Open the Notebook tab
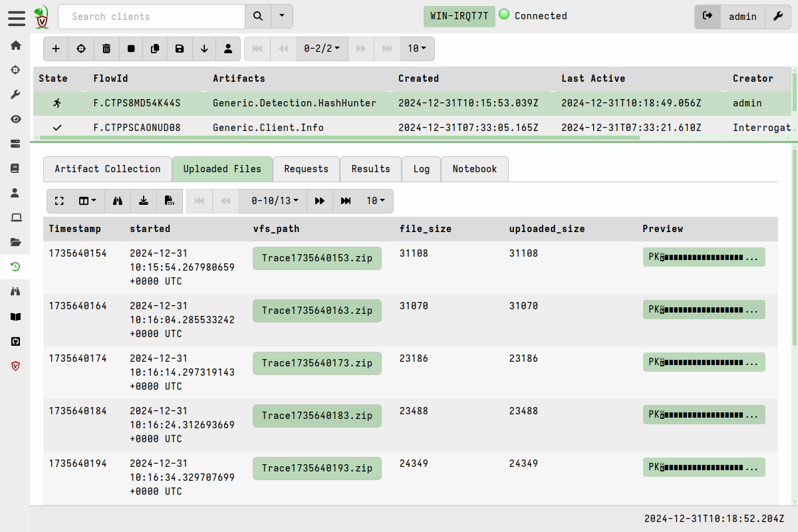 pyautogui.click(x=474, y=169)
